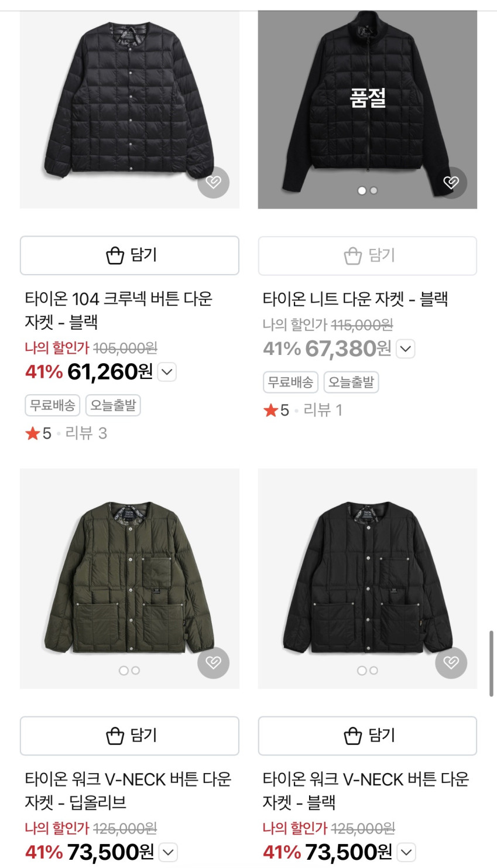Wishlist the deep olive work V-neck jacket
Viewport: 497px width, 868px height.
click(213, 662)
